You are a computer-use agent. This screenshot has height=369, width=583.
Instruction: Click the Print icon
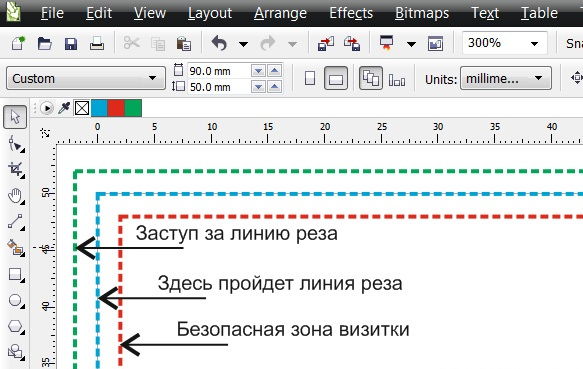point(97,44)
